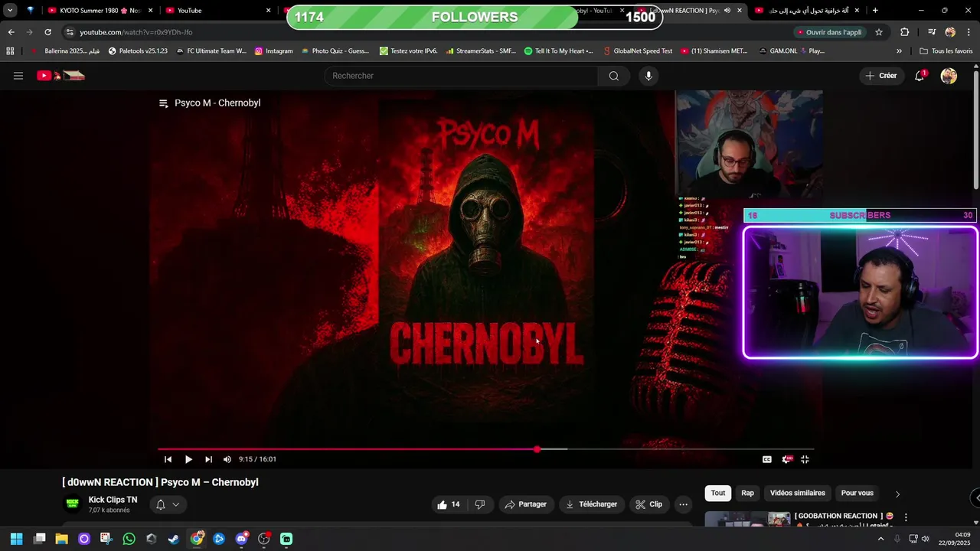Click in the Rechercher search field

[x=462, y=76]
